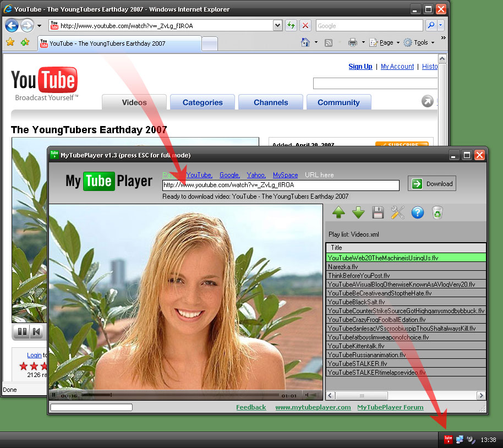Open the Favorites Center star icon
This screenshot has width=503, height=448.
[x=10, y=42]
